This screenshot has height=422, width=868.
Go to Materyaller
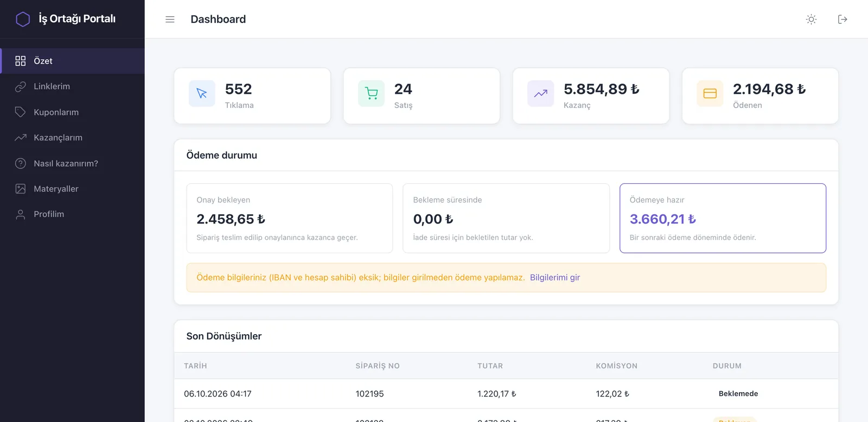pyautogui.click(x=72, y=189)
